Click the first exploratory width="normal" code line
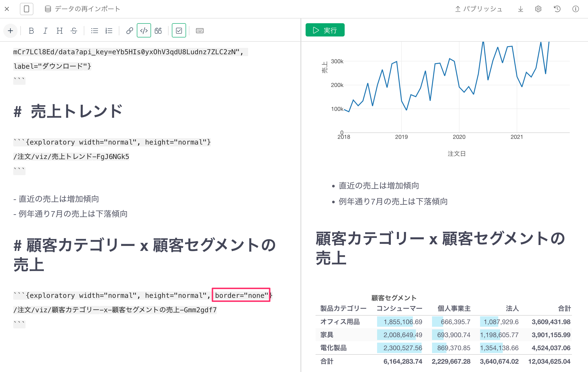 (x=112, y=142)
